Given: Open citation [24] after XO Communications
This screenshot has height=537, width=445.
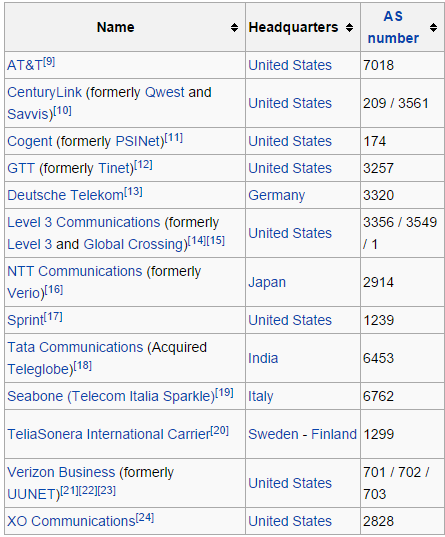Looking at the screenshot, I should tap(145, 518).
